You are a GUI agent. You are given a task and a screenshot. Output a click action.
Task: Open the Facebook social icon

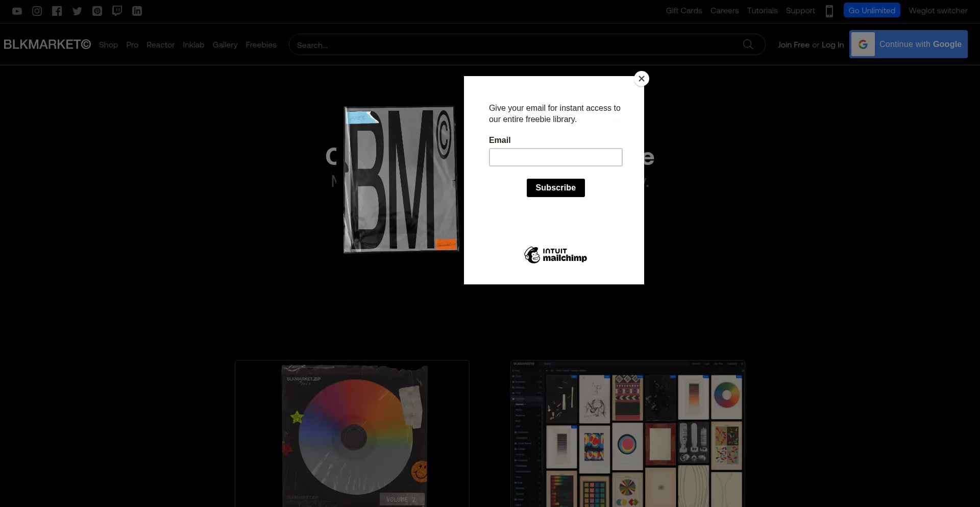pyautogui.click(x=57, y=11)
